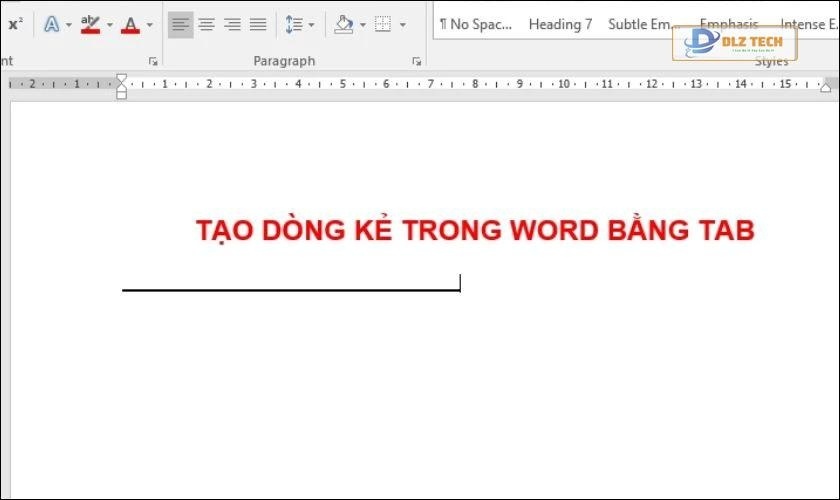Click the Borders icon
The width and height of the screenshot is (840, 500).
[x=383, y=24]
